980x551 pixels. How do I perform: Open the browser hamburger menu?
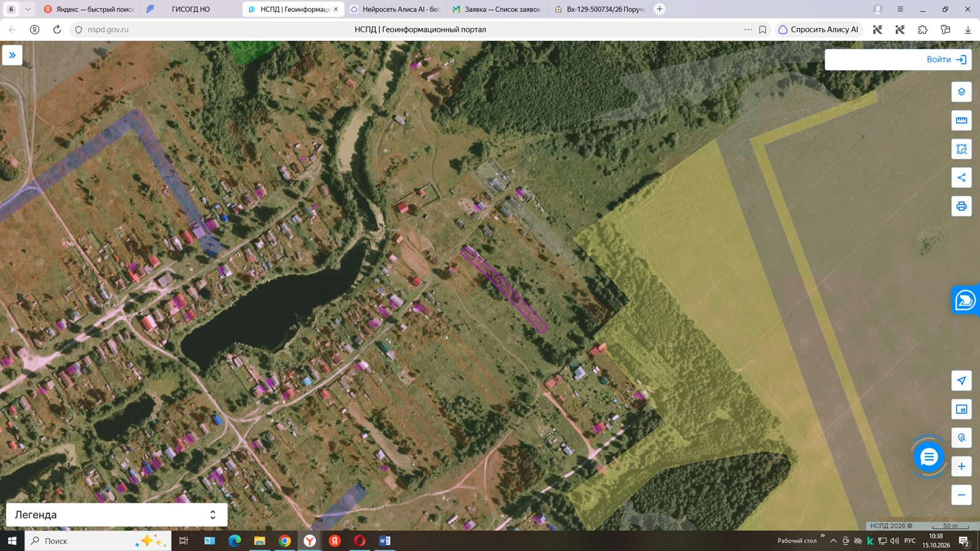pyautogui.click(x=900, y=9)
